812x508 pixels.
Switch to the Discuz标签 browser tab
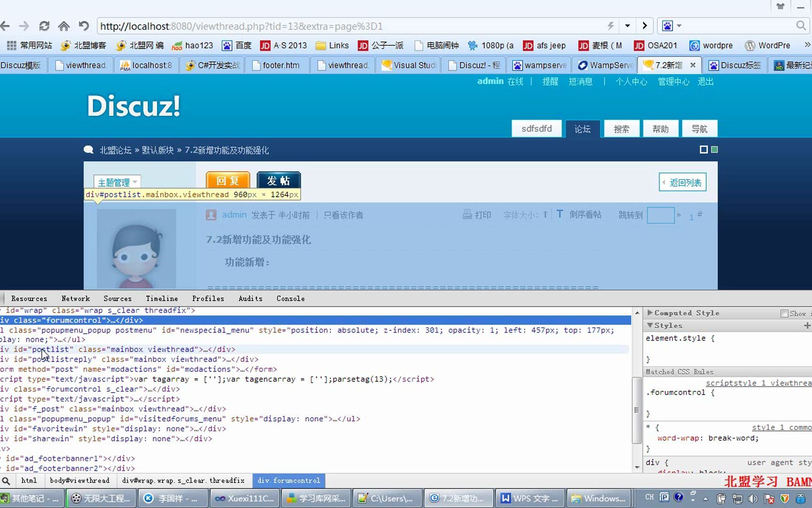(735, 65)
